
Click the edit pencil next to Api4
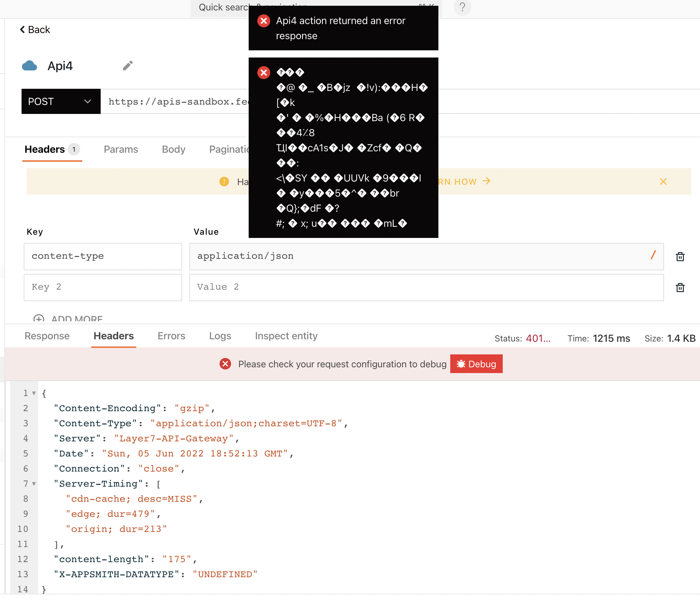(128, 65)
